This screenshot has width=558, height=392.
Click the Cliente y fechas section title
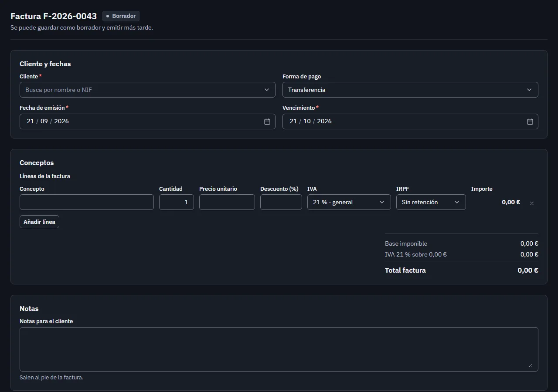45,64
